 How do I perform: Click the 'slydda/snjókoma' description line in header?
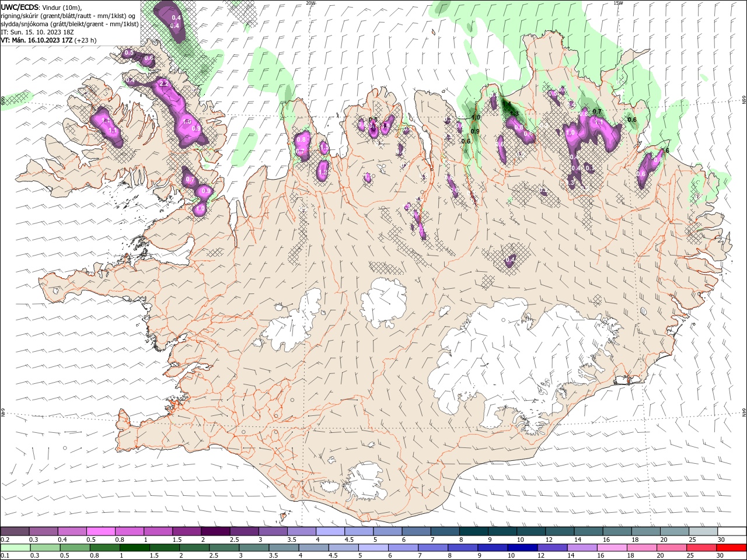(69, 24)
